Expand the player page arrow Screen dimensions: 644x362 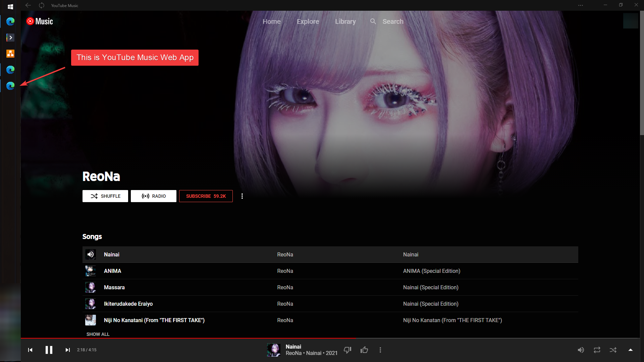click(630, 350)
